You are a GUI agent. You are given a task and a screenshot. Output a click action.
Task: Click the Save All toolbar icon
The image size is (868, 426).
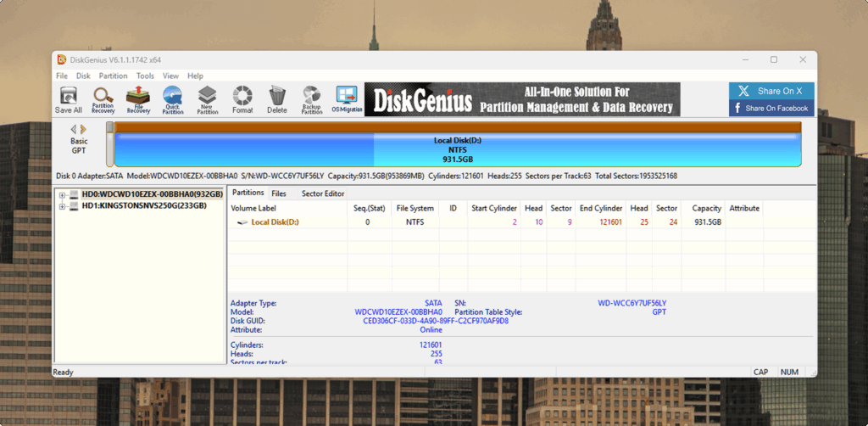[x=69, y=100]
